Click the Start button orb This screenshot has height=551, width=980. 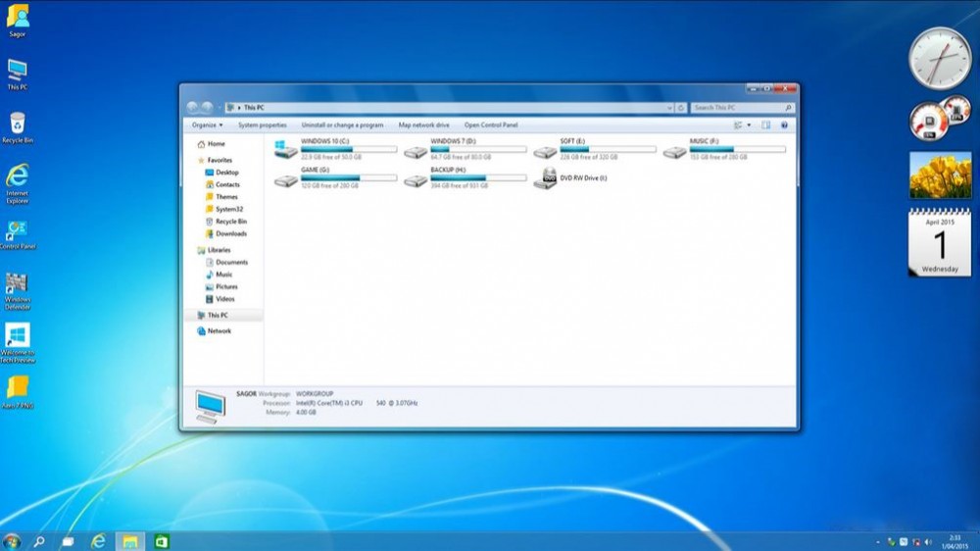(x=12, y=541)
